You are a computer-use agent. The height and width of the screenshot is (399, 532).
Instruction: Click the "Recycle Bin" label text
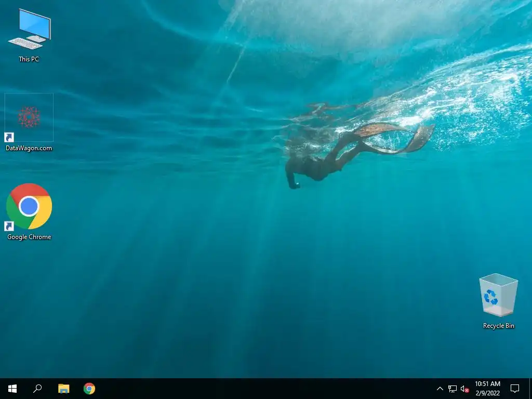coord(499,326)
